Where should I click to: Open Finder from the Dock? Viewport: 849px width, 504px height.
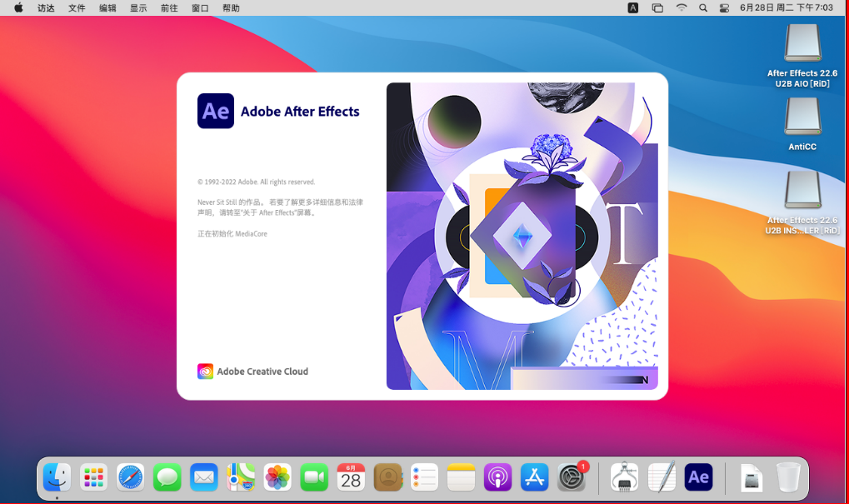click(x=57, y=477)
